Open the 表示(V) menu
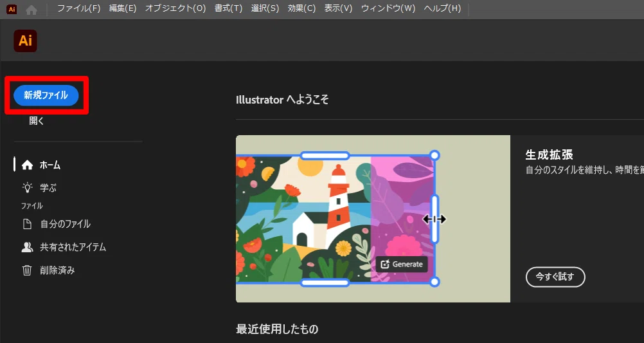644x343 pixels. tap(339, 8)
